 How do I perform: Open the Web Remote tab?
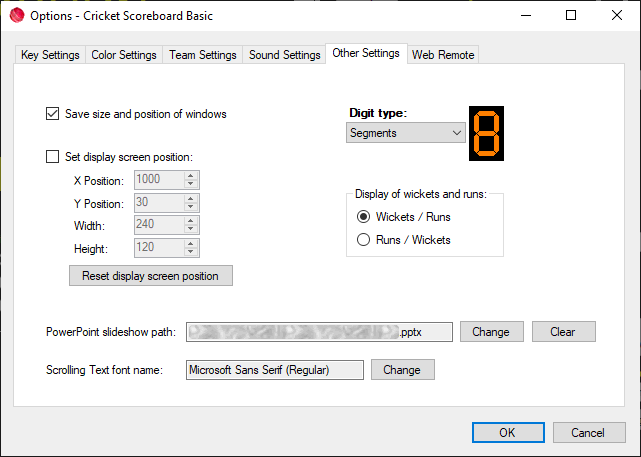(443, 55)
